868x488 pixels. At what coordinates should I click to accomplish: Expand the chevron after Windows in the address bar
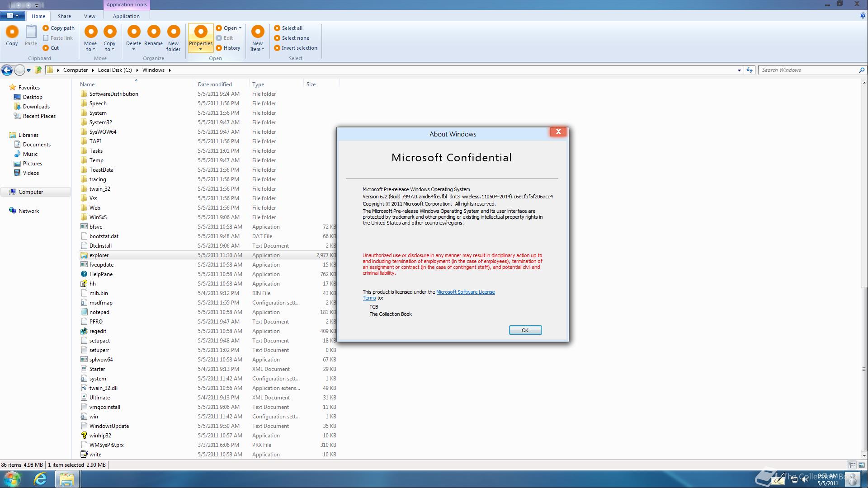click(170, 70)
